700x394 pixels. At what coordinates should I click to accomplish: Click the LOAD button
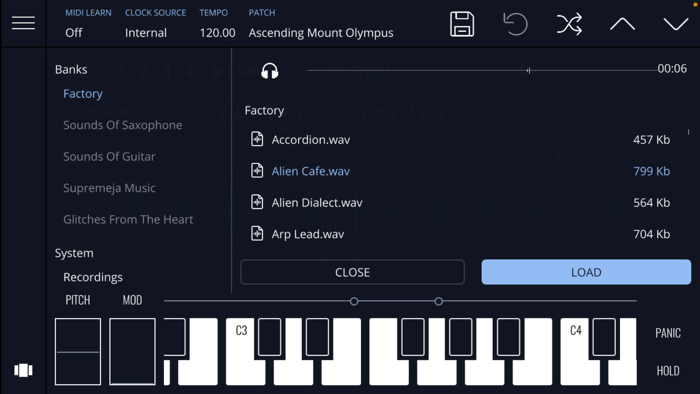coord(586,272)
